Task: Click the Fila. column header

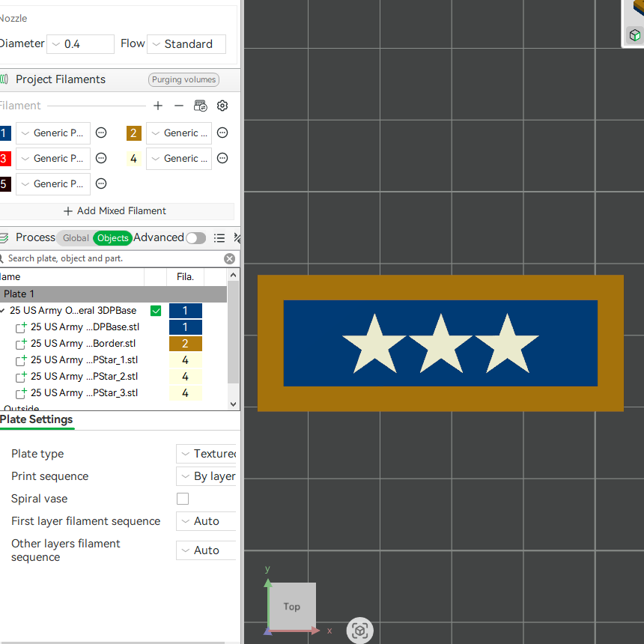Action: click(185, 277)
